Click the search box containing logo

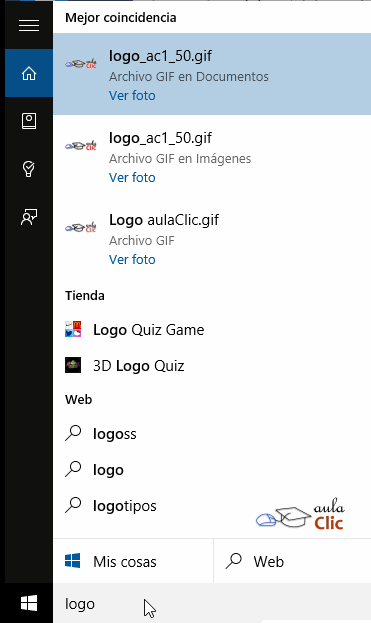click(212, 603)
